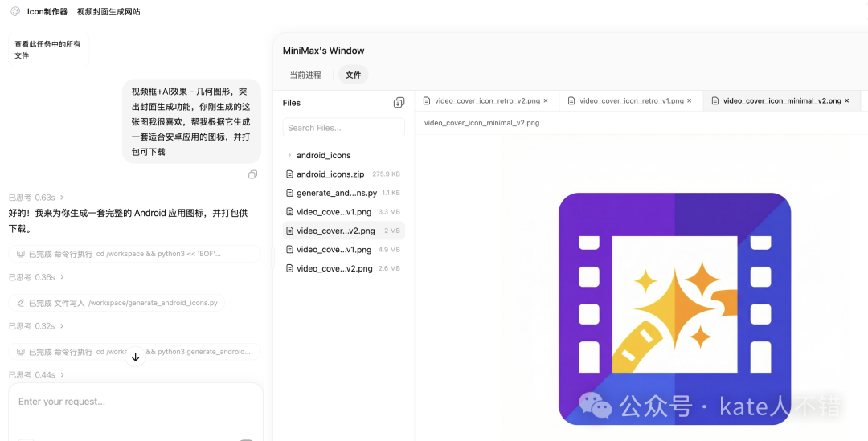Select android_icons.zip in the file list
Viewport: 868px width, 441px height.
(330, 174)
